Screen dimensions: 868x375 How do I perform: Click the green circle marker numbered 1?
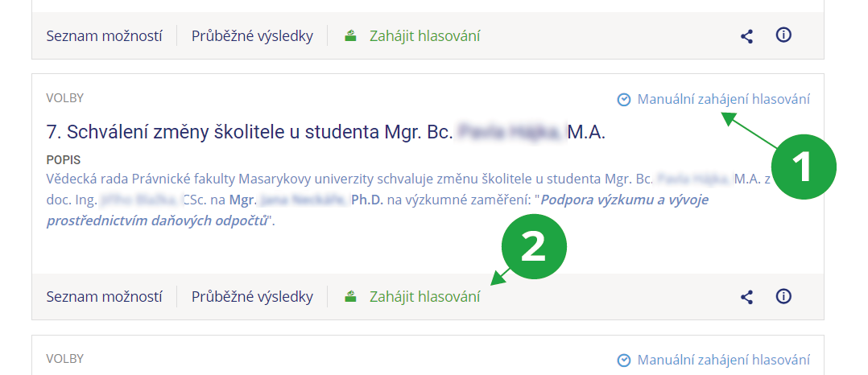click(804, 168)
